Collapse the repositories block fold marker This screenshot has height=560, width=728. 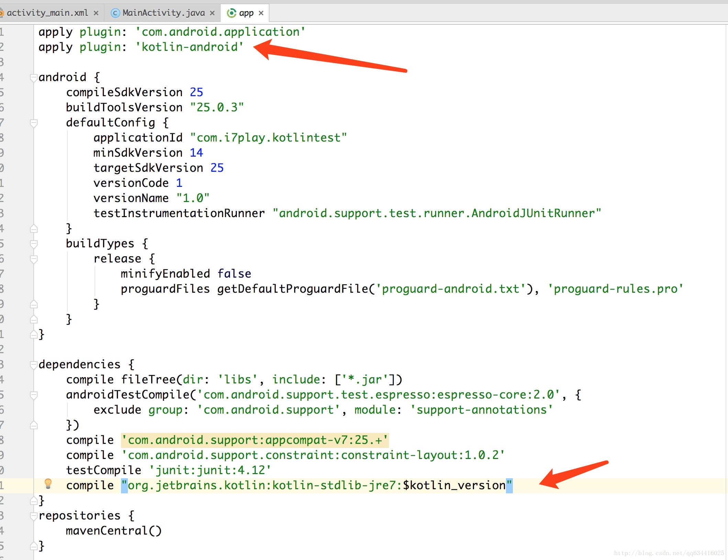(x=34, y=516)
